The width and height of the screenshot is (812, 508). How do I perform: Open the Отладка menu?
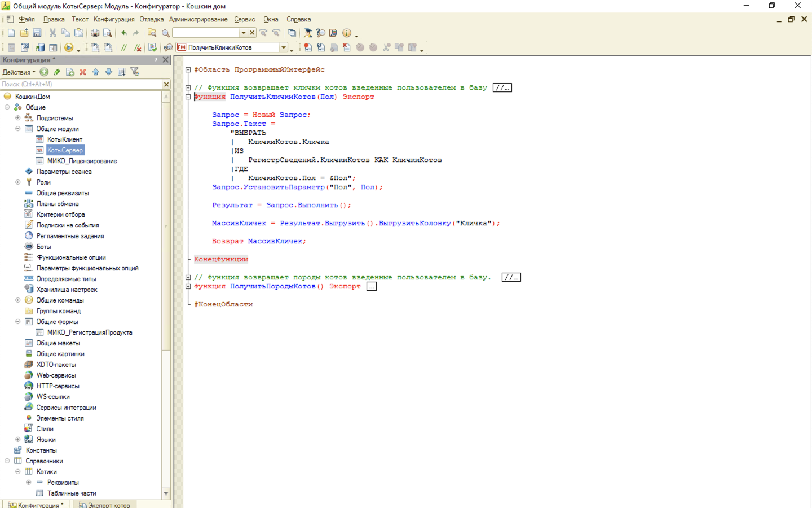[151, 19]
